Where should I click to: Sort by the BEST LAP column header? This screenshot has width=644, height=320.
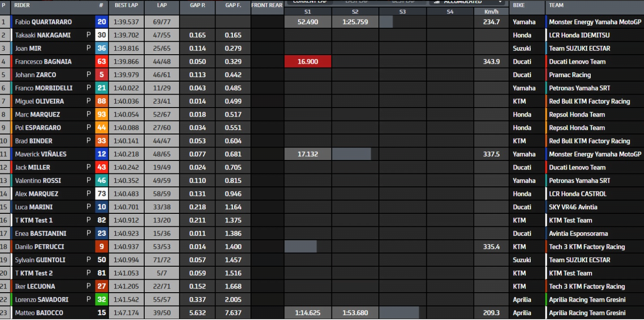pos(126,6)
